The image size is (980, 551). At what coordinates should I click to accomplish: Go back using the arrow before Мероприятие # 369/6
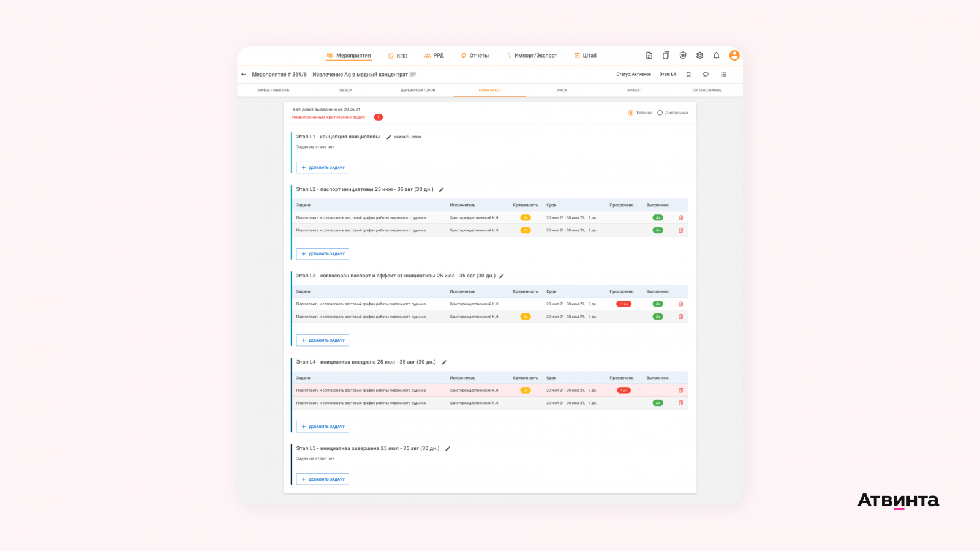(244, 75)
